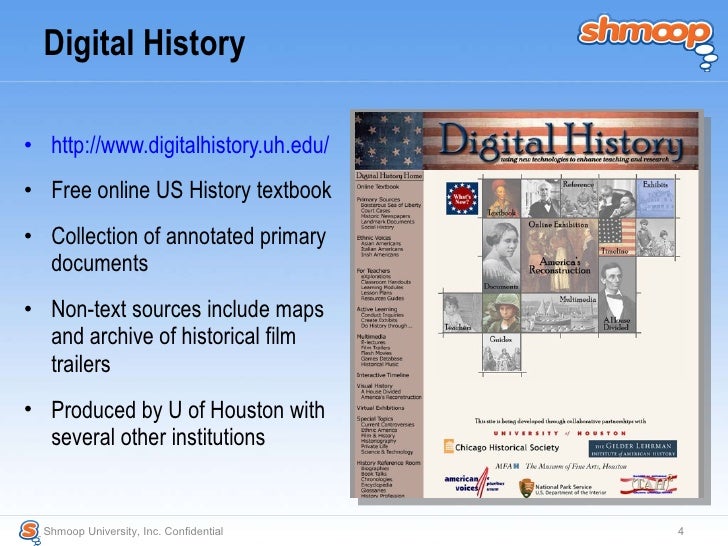Open the National Park Service logo
Viewport: 728px width, 546px height.
[563, 488]
